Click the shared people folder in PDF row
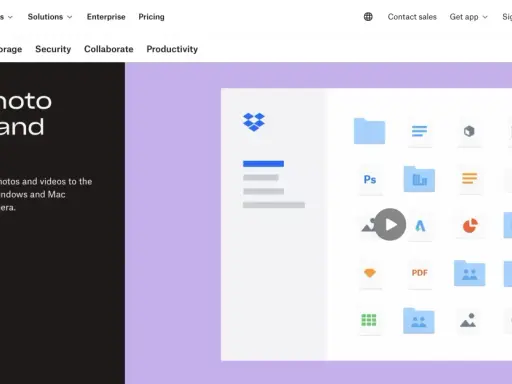512x384 pixels. (469, 273)
